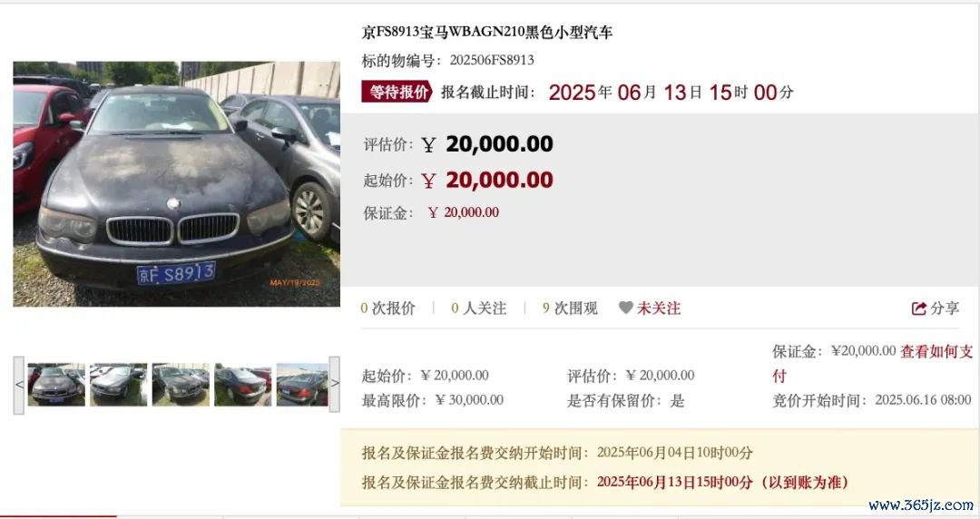Select the second car thumbnail

pos(118,385)
